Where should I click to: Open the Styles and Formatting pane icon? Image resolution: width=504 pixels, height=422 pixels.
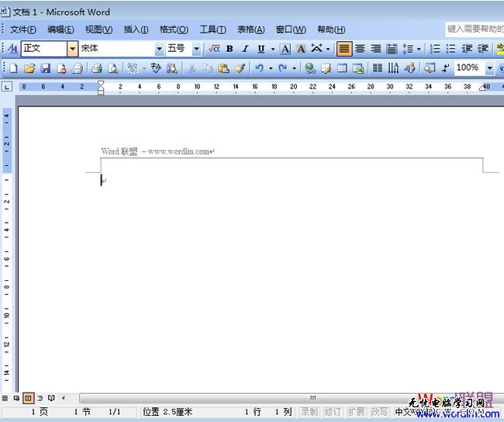pos(12,49)
